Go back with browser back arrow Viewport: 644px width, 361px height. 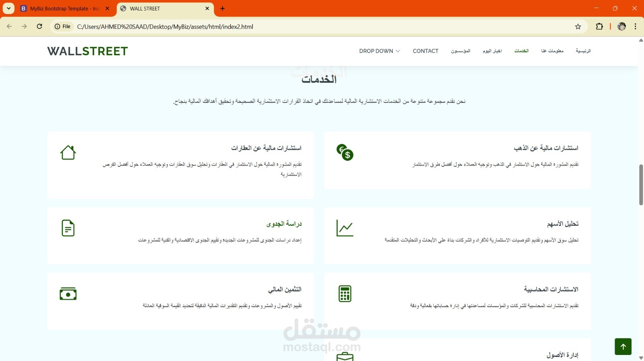[x=9, y=27]
